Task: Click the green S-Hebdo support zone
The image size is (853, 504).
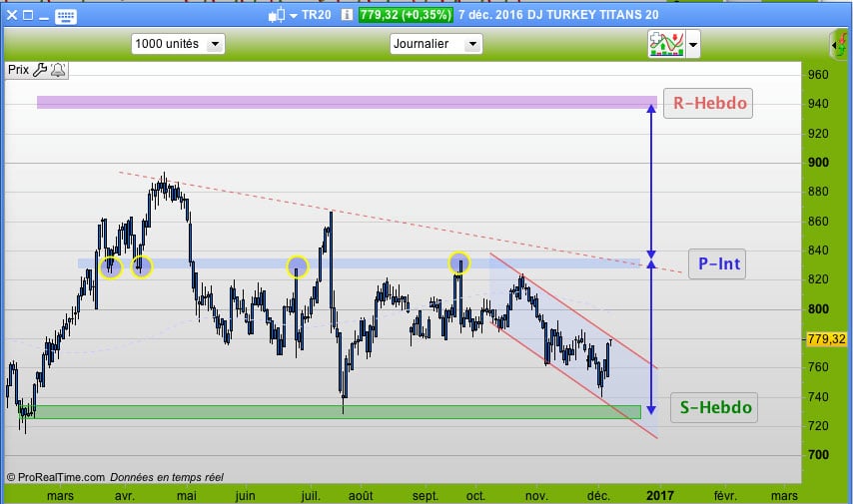Action: [331, 412]
